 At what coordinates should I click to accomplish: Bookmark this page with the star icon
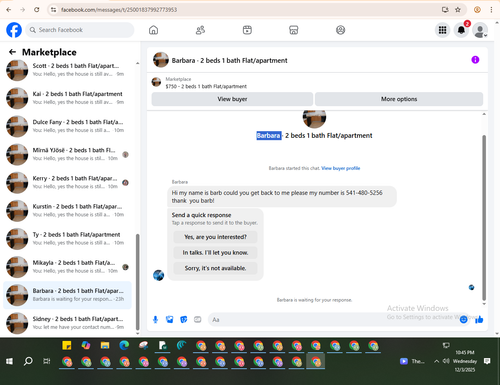pos(458,10)
